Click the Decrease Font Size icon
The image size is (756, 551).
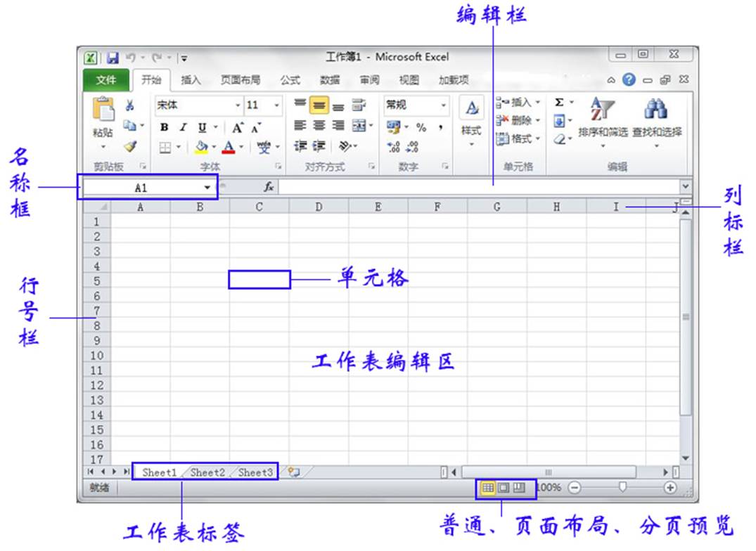pyautogui.click(x=255, y=128)
